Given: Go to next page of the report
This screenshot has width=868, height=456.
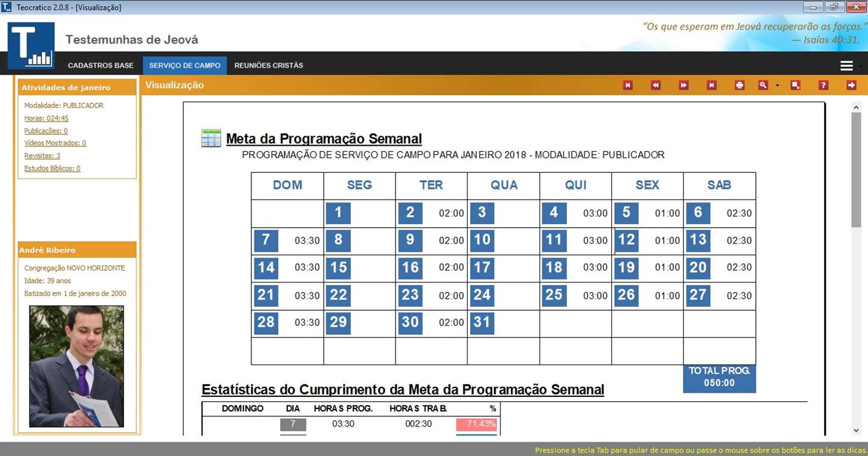Looking at the screenshot, I should coord(684,86).
